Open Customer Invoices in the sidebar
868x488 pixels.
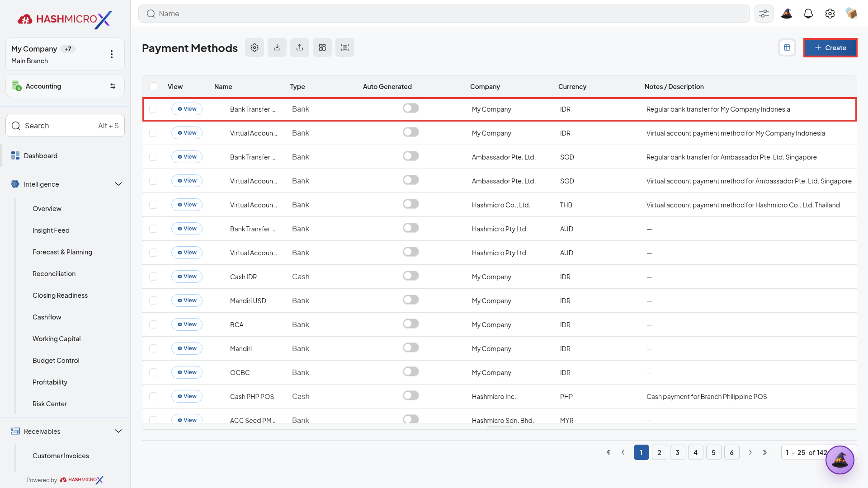(x=61, y=456)
